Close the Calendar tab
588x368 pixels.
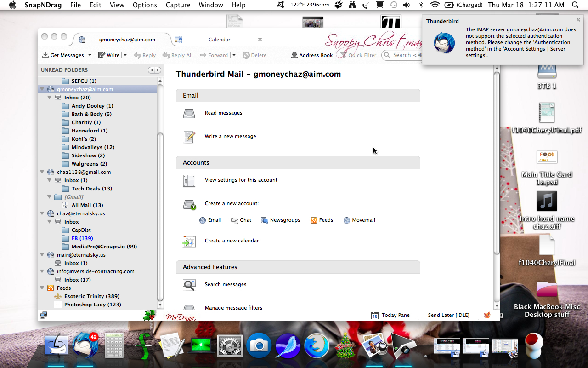point(260,40)
